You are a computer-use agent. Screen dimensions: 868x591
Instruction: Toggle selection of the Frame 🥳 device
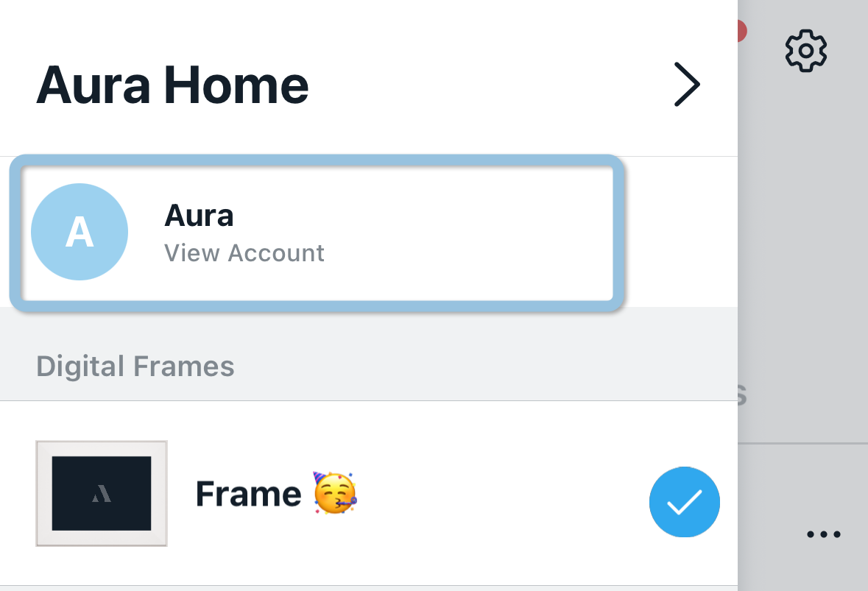click(x=684, y=502)
